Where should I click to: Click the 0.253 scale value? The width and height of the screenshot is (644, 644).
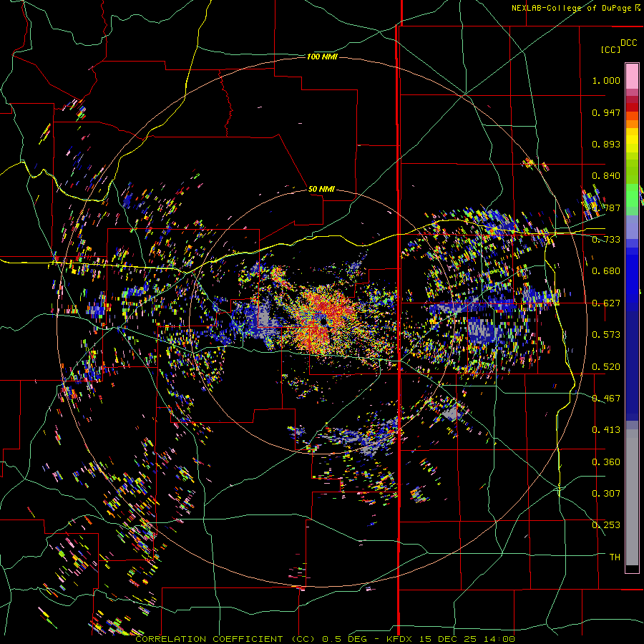point(606,525)
